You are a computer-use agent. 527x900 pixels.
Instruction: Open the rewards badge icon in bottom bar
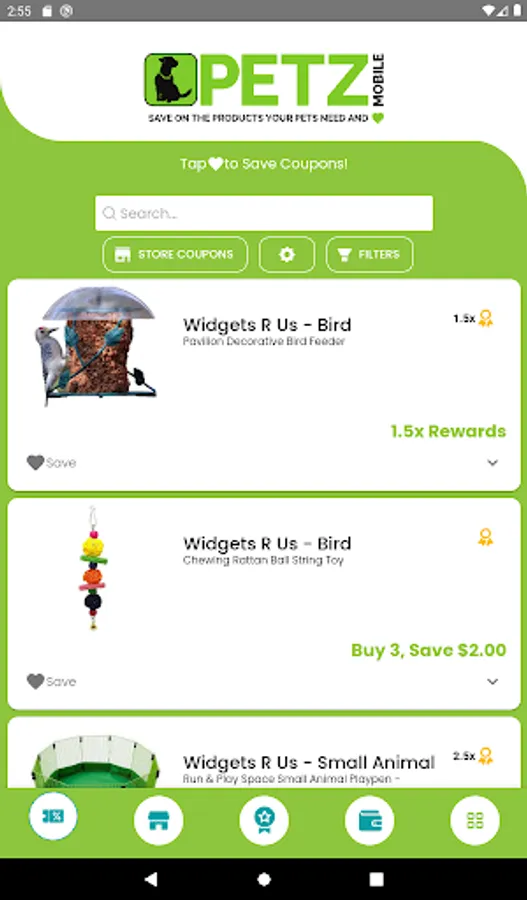point(264,820)
